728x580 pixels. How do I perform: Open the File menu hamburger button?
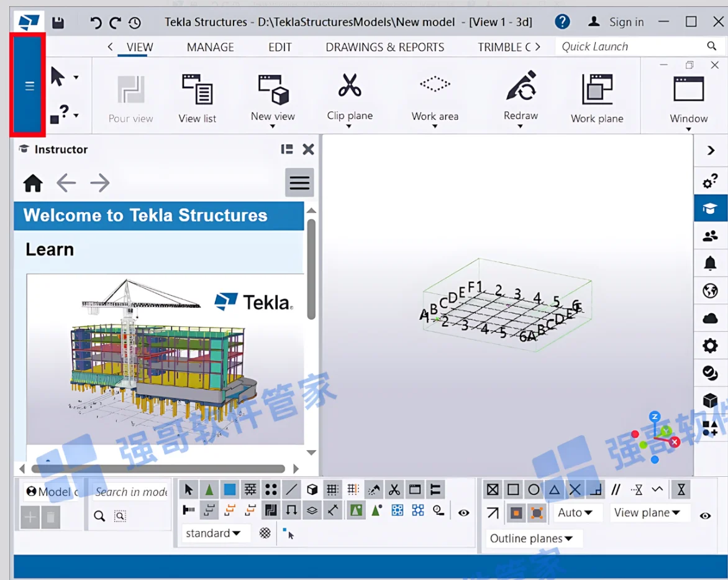coord(29,86)
